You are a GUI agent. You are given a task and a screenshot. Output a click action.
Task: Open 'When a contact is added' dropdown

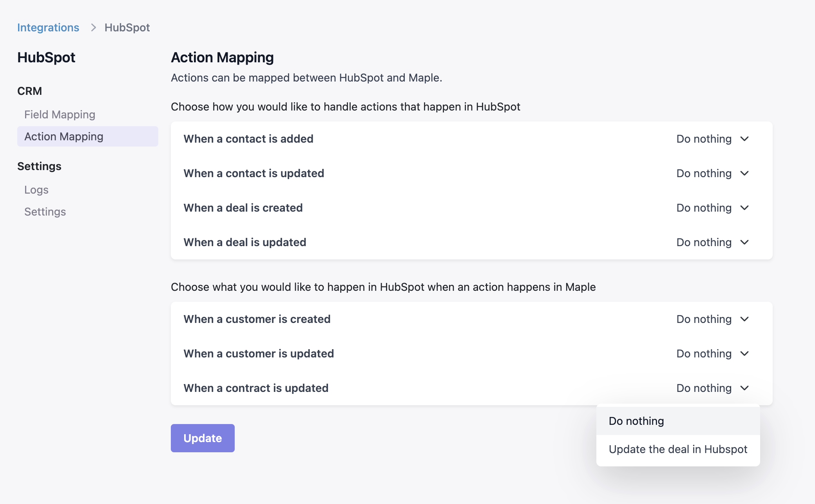point(704,139)
